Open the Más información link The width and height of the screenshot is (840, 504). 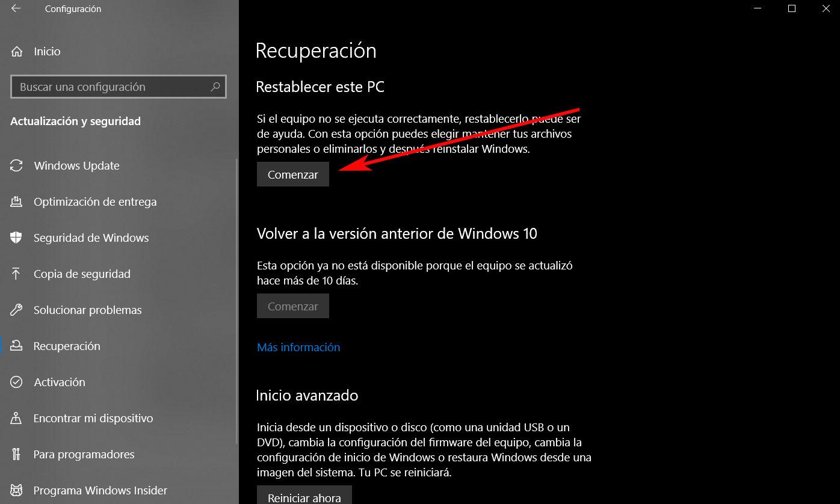[x=298, y=347]
